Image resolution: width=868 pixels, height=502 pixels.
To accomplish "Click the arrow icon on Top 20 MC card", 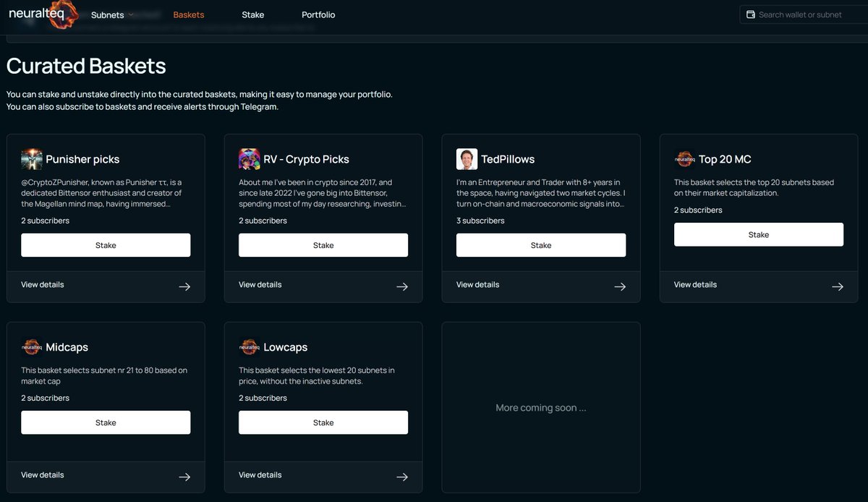I will 838,286.
